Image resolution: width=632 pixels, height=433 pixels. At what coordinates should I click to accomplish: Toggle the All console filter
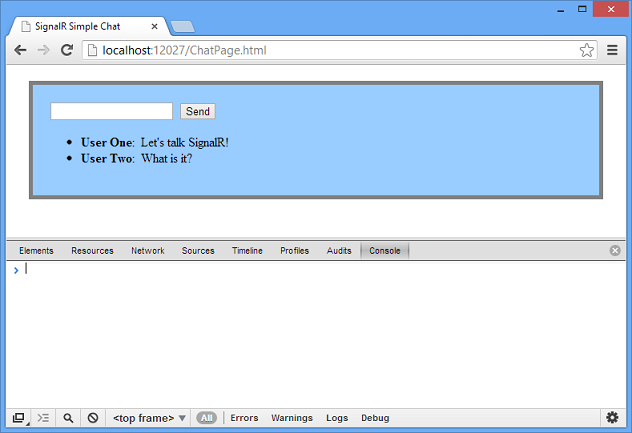(x=206, y=418)
